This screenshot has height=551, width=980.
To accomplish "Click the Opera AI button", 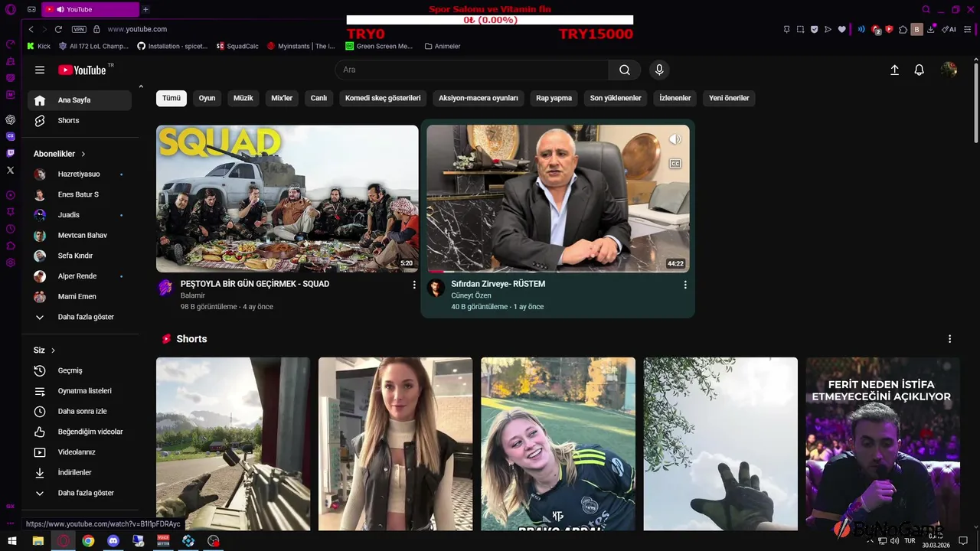I will click(949, 29).
